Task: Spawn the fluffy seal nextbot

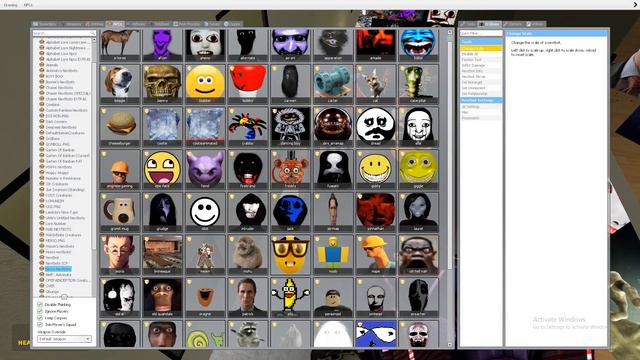Action: point(248,254)
